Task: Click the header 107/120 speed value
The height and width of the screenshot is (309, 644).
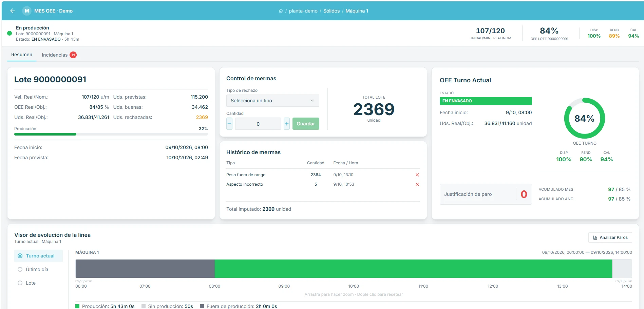Action: 490,31
